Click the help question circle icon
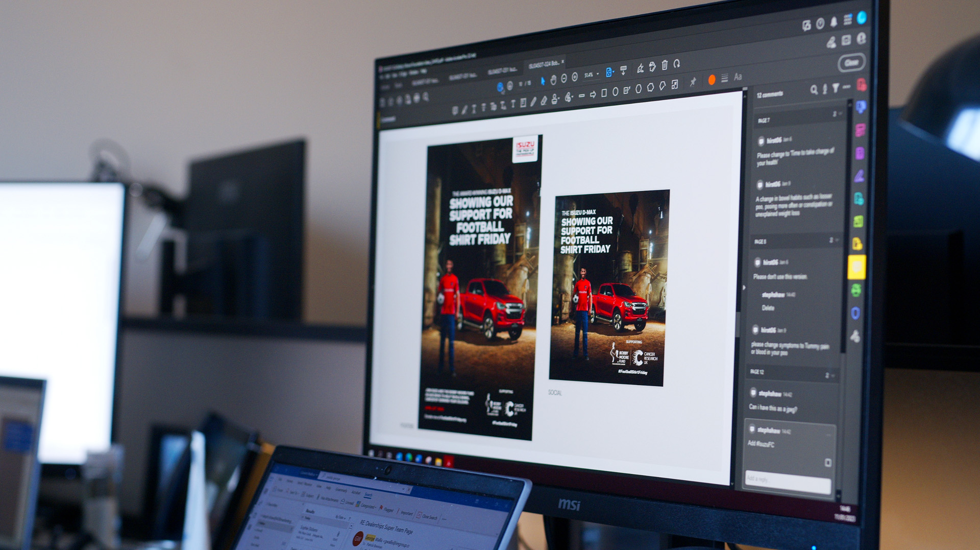 click(x=820, y=23)
